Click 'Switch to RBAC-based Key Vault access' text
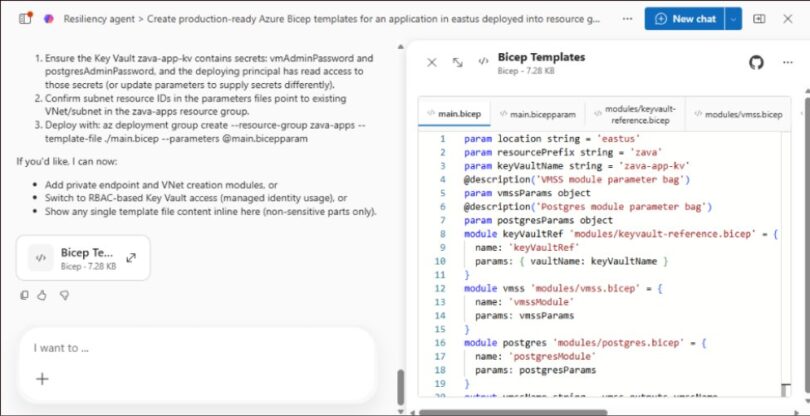 coord(196,198)
